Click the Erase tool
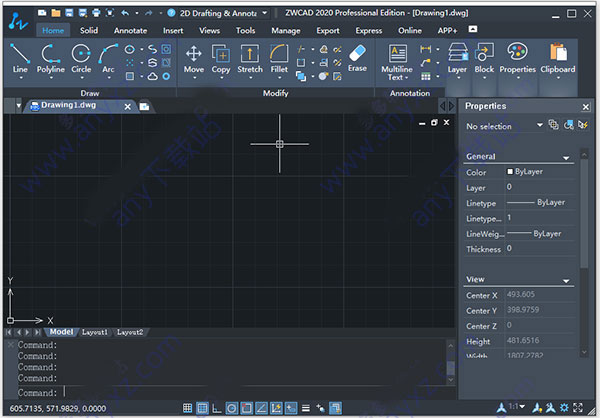 tap(357, 57)
